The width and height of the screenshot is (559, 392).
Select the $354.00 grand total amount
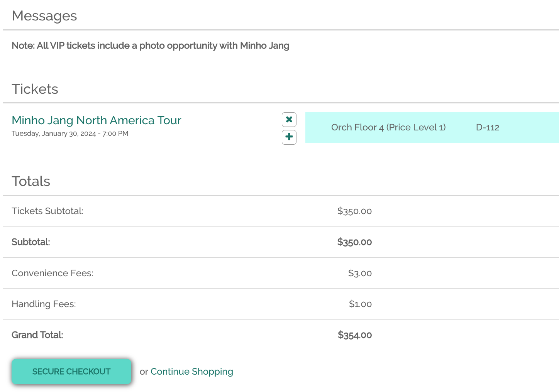click(x=355, y=335)
